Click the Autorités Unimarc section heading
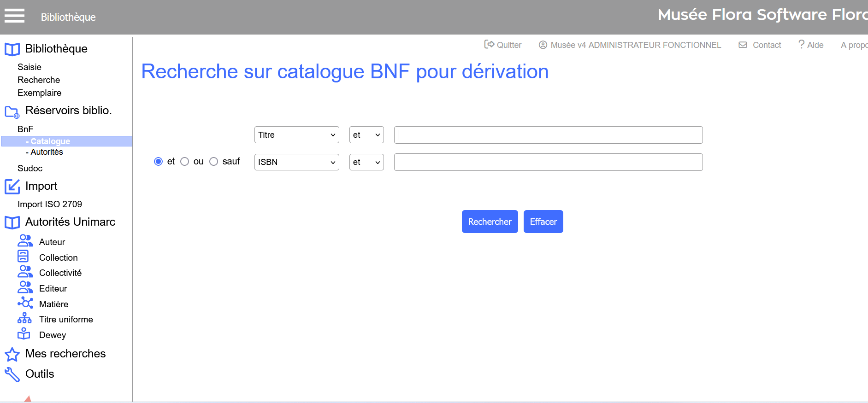 pyautogui.click(x=70, y=222)
